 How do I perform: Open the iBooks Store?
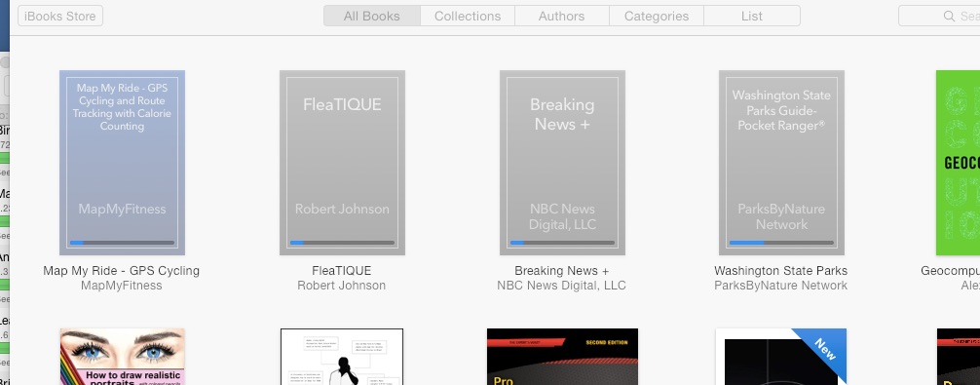click(x=60, y=16)
